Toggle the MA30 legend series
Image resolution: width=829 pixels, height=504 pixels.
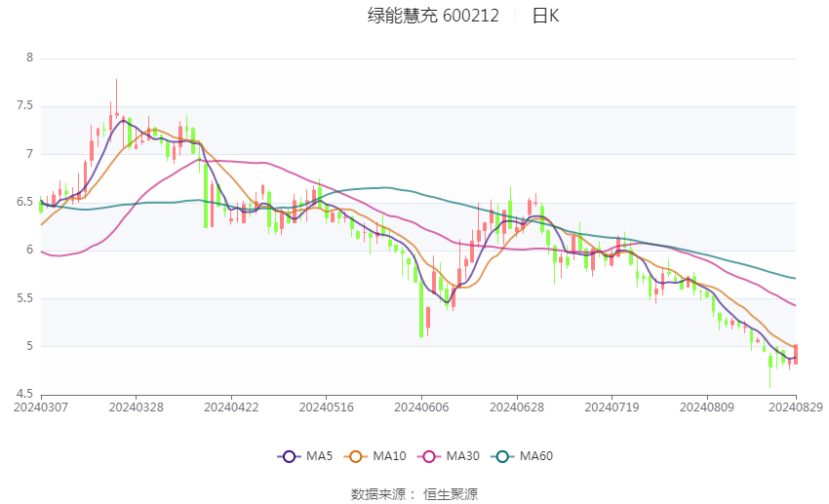449,456
